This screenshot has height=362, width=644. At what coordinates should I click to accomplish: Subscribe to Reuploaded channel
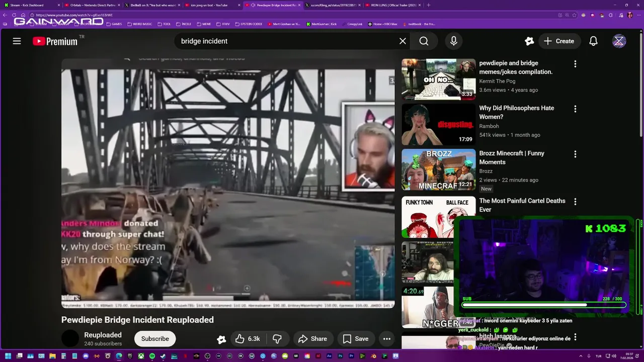(155, 339)
